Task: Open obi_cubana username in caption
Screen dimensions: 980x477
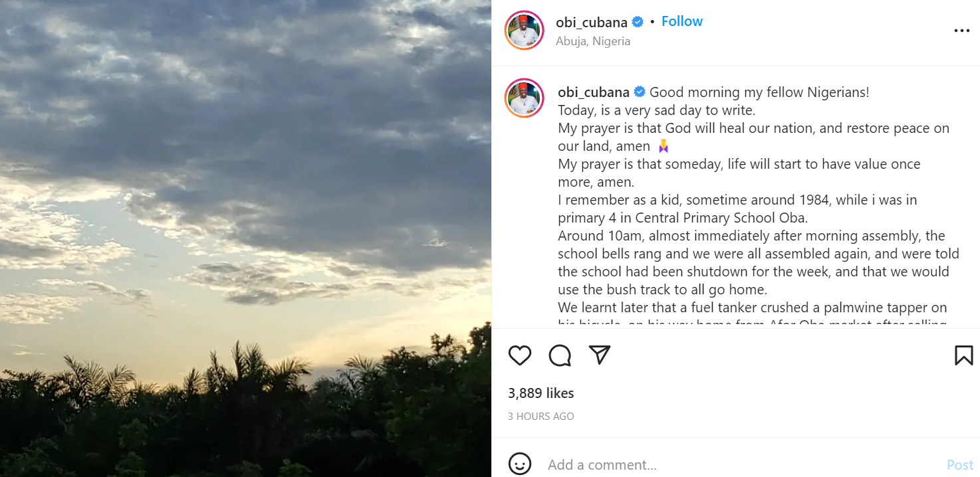Action: (594, 92)
